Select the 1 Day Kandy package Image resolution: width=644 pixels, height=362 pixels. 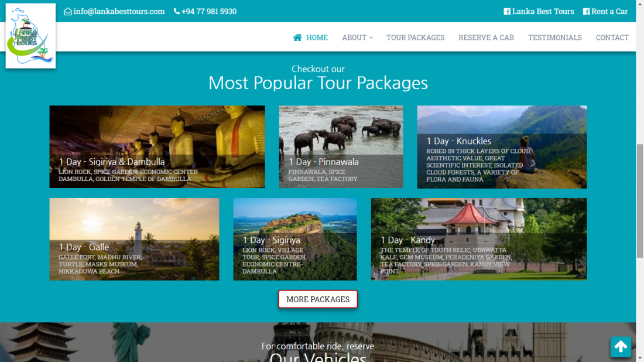coord(479,239)
